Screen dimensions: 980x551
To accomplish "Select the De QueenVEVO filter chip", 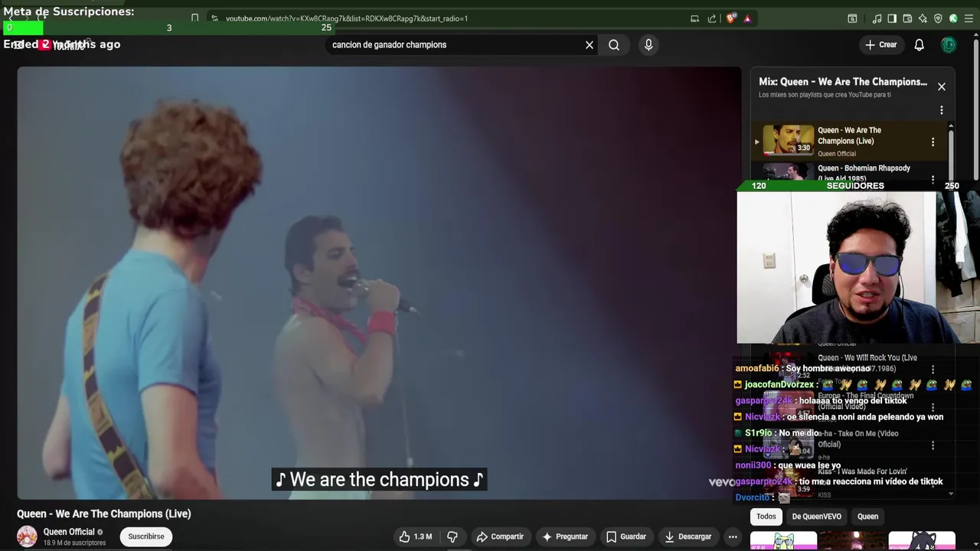I will pyautogui.click(x=816, y=517).
